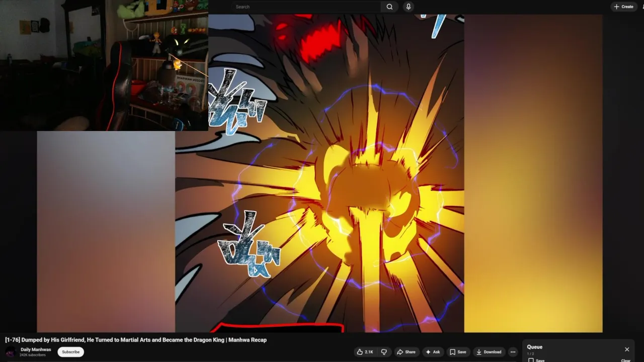Dislike this video
The height and width of the screenshot is (362, 644).
click(384, 352)
